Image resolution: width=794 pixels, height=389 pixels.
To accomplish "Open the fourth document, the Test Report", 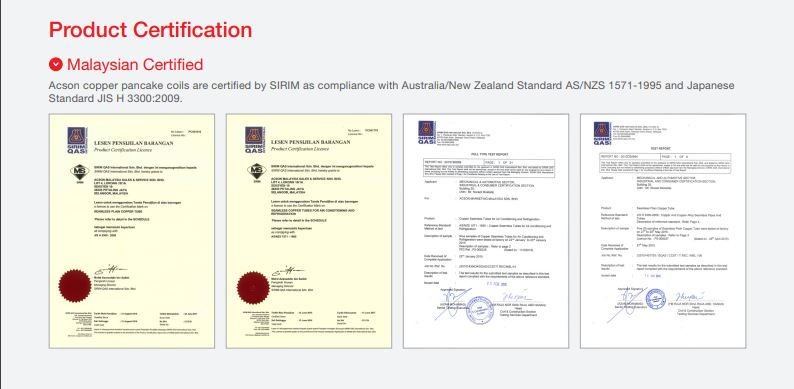I will 663,231.
